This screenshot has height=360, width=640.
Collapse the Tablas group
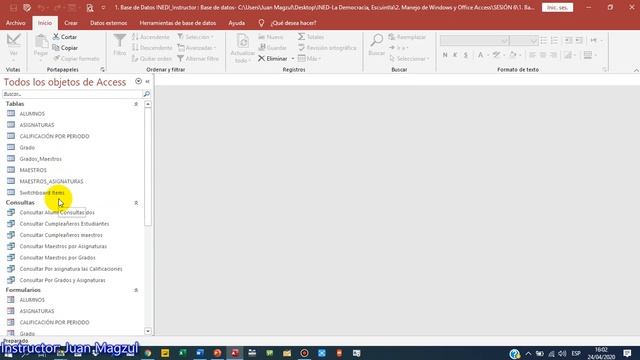click(136, 104)
